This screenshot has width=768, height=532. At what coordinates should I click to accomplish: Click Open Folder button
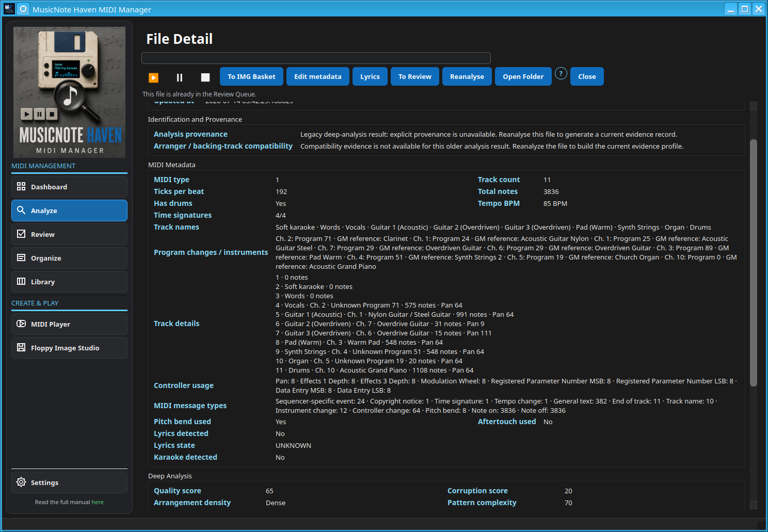(523, 76)
